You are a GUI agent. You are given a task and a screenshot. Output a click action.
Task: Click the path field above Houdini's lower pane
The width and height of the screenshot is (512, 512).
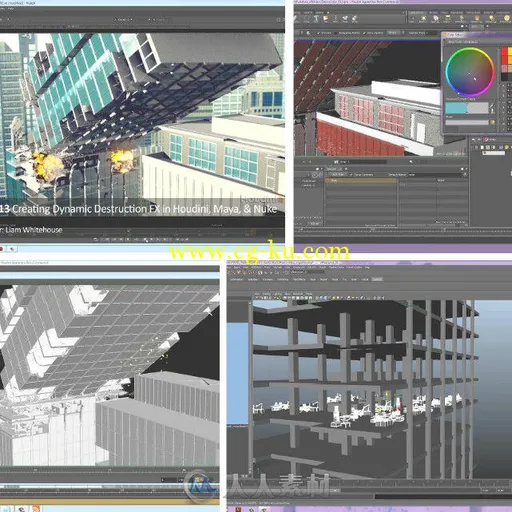pyautogui.click(x=363, y=162)
